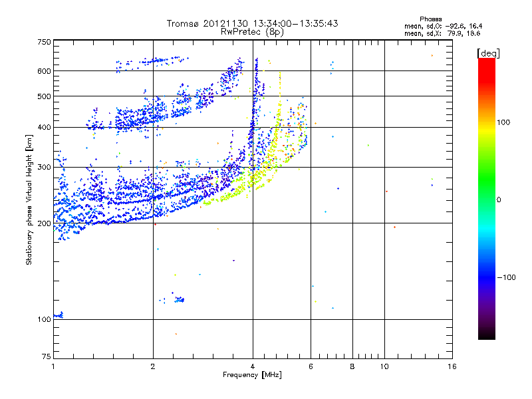532x399 pixels.
Task: Click x-axis tick label '4'
Action: coord(253,366)
